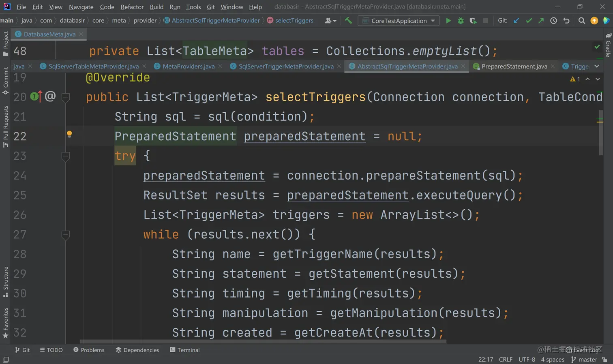
Task: Jump to previous highlighted error arrow
Action: click(587, 79)
